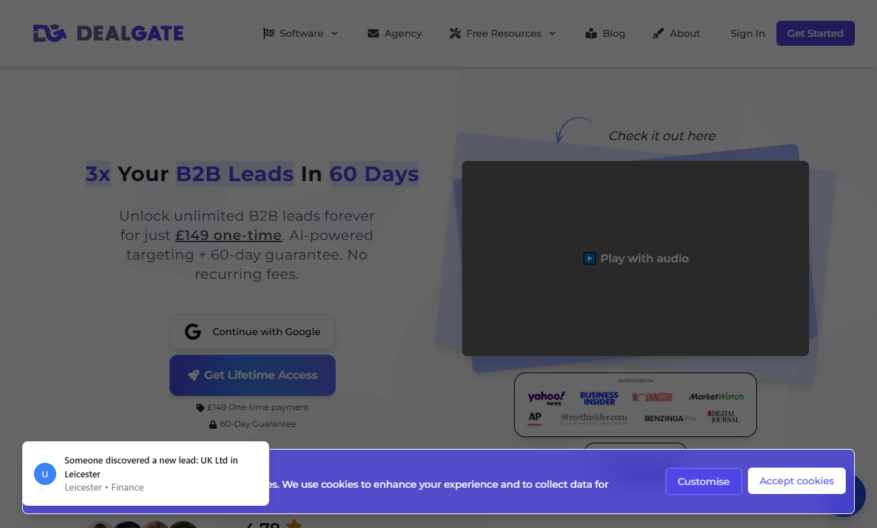Click Get Lifetime Access button
Viewport: 877px width, 528px height.
click(x=252, y=375)
